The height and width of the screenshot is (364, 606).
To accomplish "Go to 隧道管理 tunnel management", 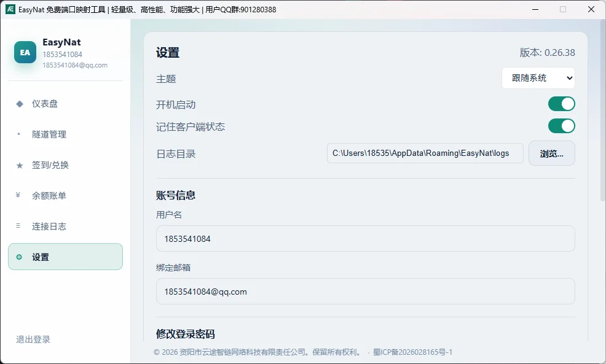I will [x=65, y=134].
